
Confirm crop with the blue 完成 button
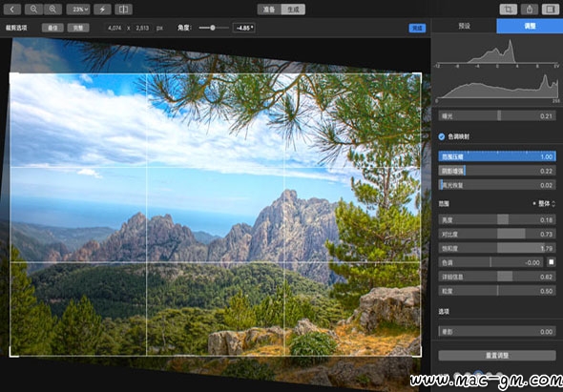pyautogui.click(x=417, y=28)
